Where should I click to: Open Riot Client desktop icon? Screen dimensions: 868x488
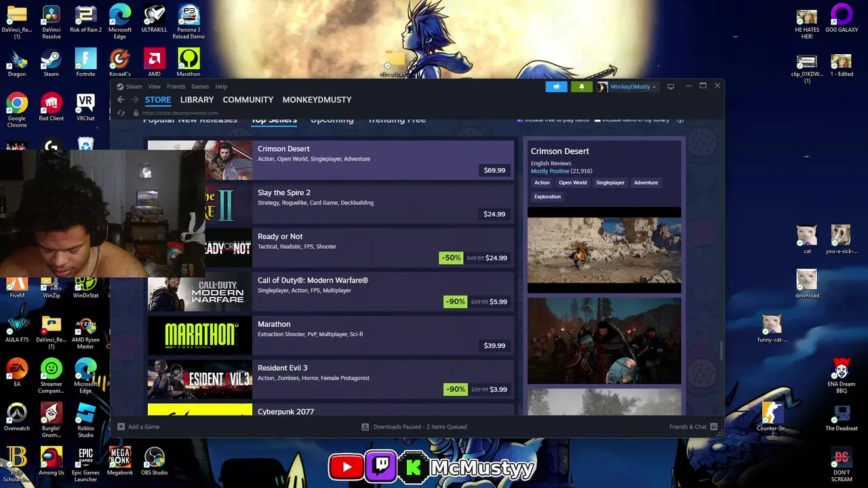tap(51, 107)
